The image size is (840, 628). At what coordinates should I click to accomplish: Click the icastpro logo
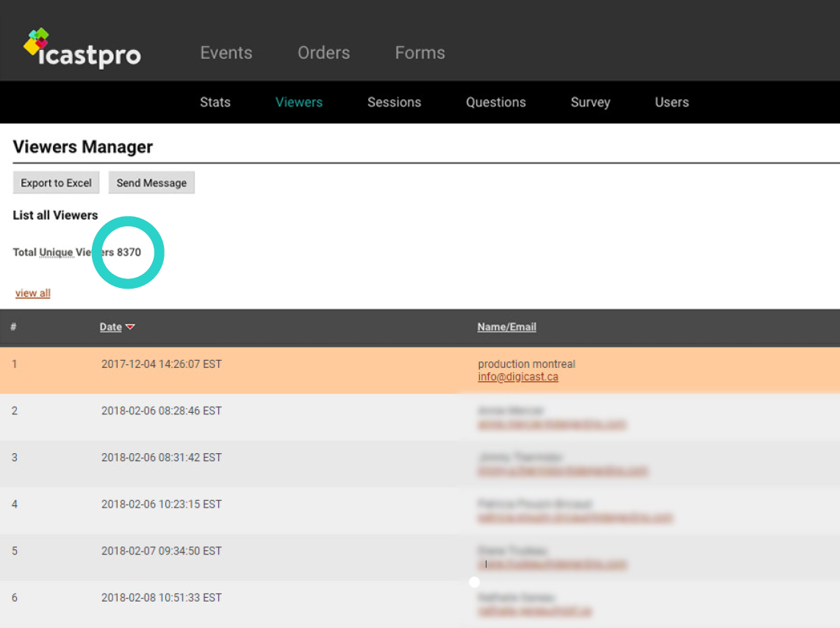[82, 49]
